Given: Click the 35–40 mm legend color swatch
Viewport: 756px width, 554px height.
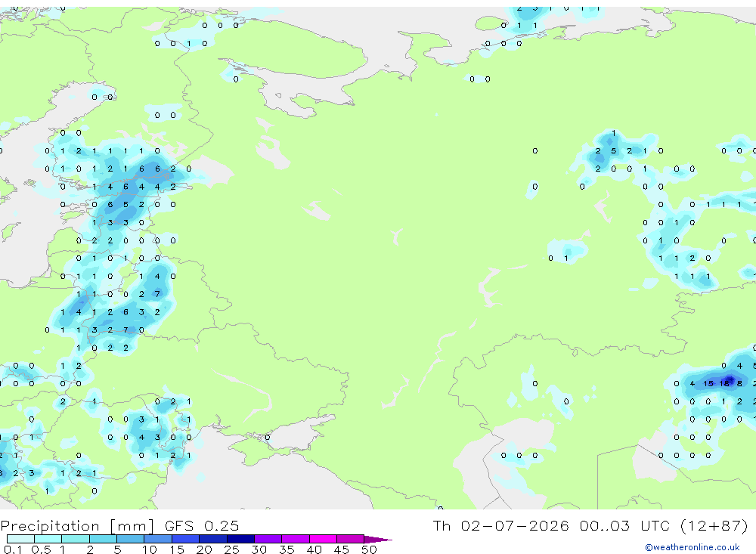Looking at the screenshot, I should pos(295,539).
